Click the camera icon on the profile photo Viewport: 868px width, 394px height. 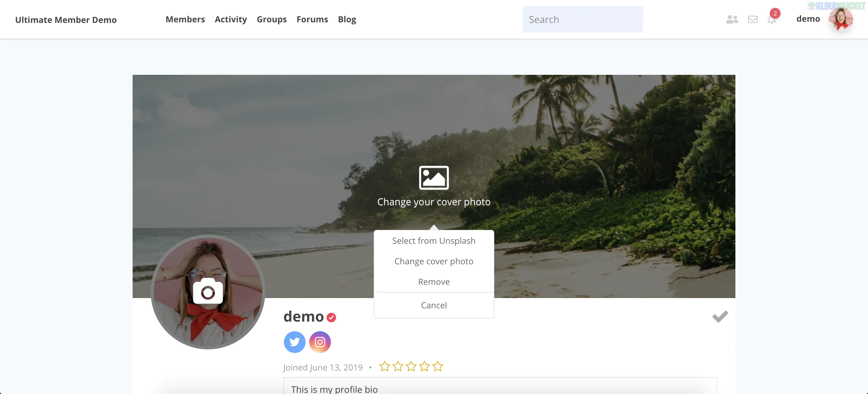208,291
